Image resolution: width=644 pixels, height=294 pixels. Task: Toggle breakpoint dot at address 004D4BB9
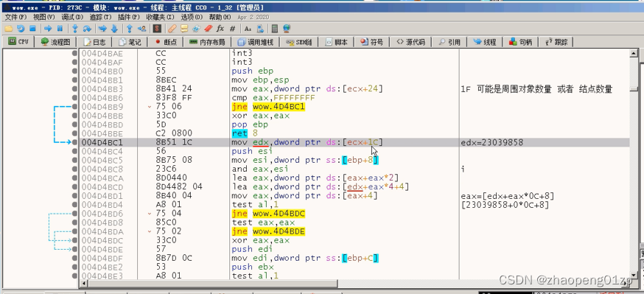[74, 106]
